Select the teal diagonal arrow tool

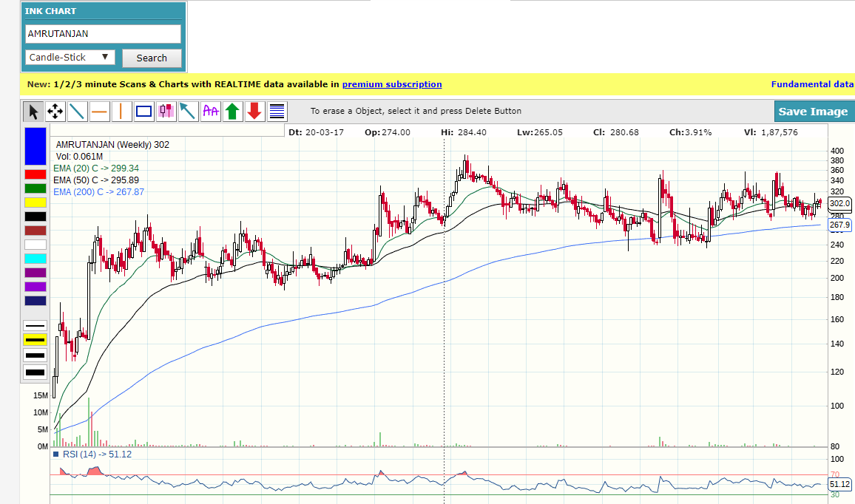click(x=189, y=112)
